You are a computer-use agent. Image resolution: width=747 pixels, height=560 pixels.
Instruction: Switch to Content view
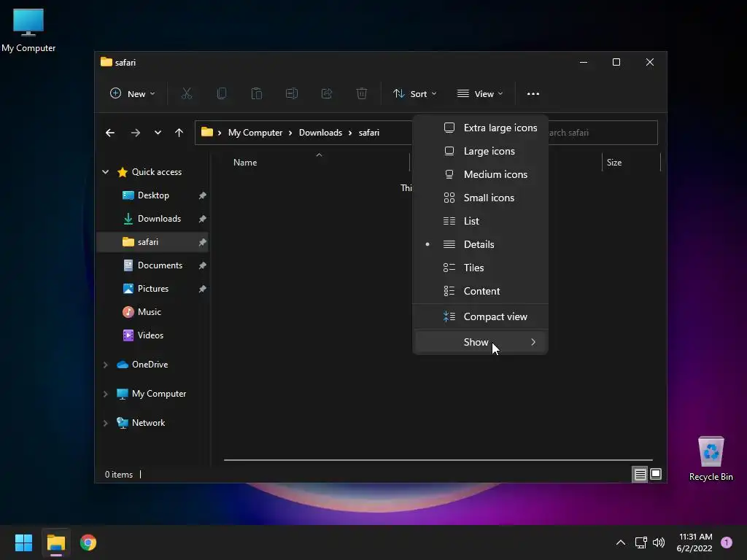coord(481,291)
